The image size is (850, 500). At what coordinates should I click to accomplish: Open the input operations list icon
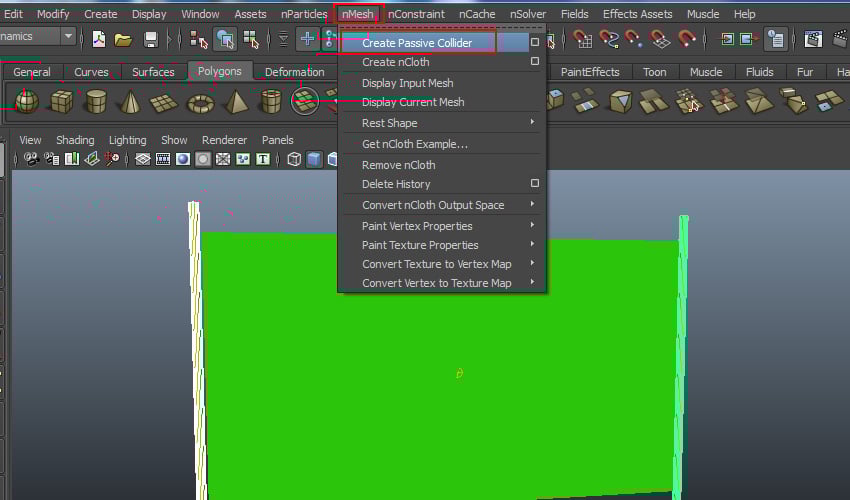coord(727,39)
